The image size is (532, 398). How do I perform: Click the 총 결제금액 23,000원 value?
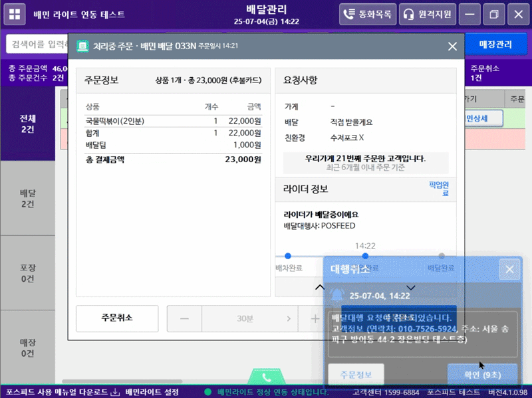pos(243,159)
